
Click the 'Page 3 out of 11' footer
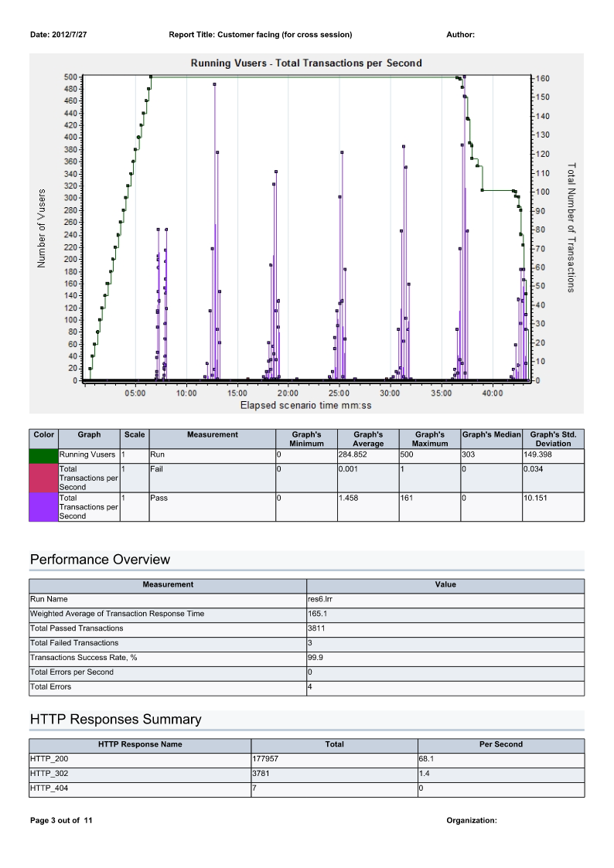61,820
